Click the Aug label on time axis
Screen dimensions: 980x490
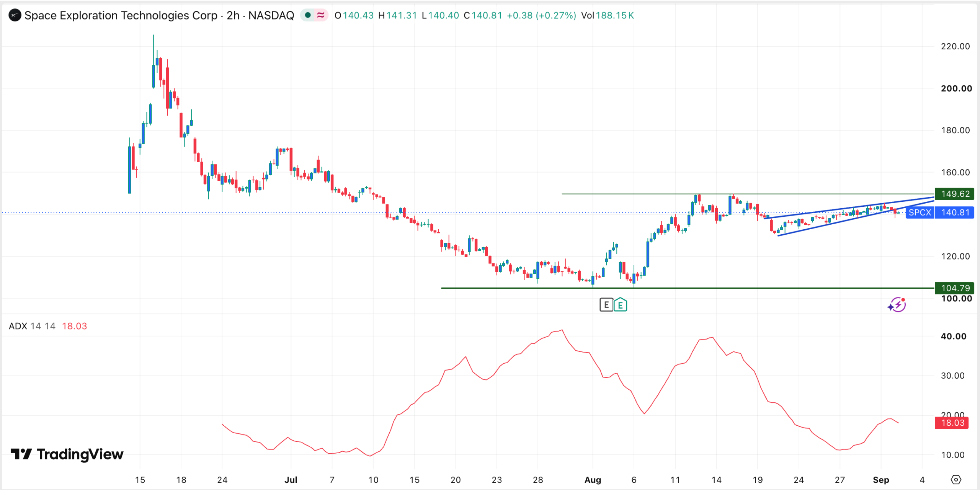coord(593,480)
